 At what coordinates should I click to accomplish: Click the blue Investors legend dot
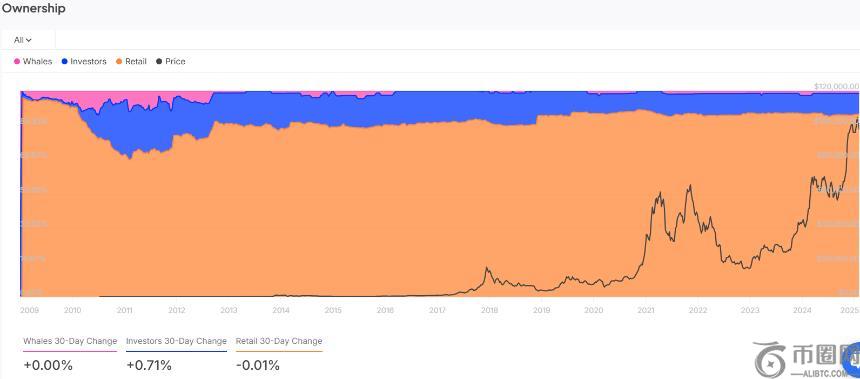point(64,61)
